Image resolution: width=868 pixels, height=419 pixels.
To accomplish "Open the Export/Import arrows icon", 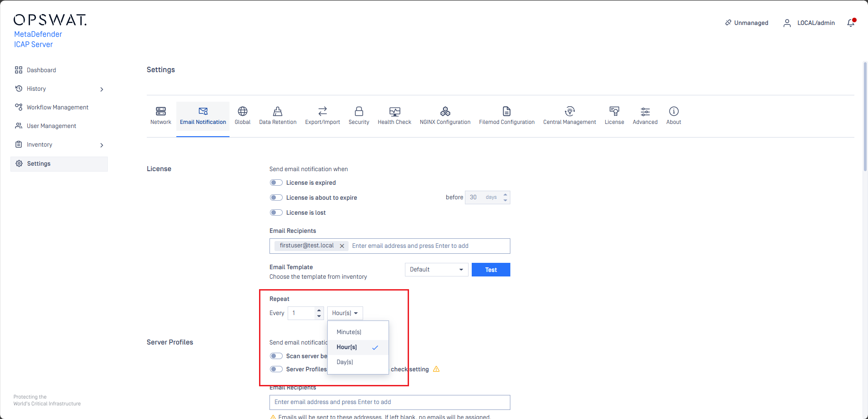I will [x=323, y=111].
